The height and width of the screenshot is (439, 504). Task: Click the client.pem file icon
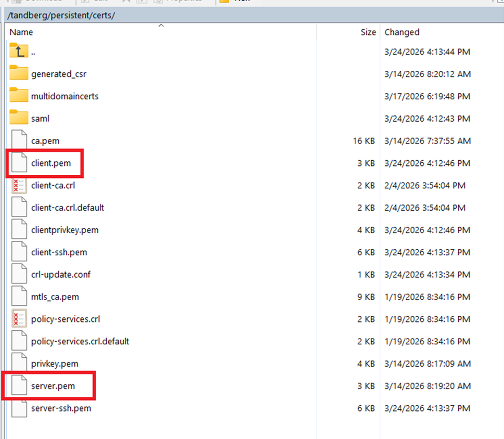[19, 162]
